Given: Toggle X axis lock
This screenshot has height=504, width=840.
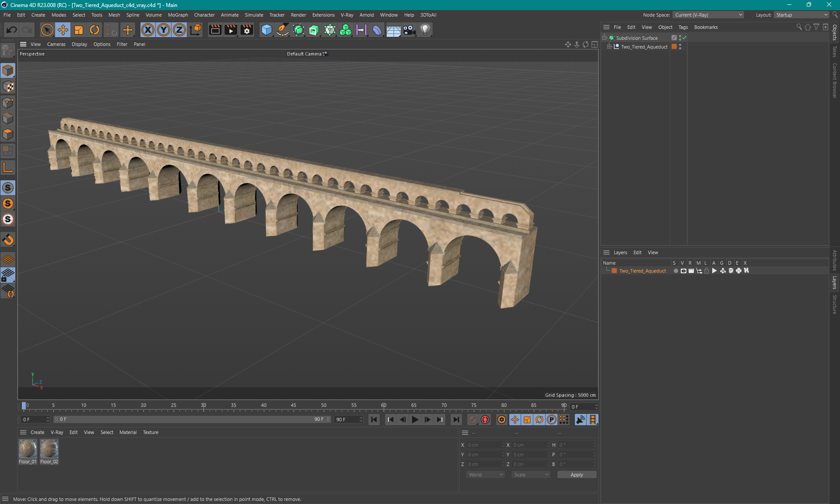Looking at the screenshot, I should 148,30.
